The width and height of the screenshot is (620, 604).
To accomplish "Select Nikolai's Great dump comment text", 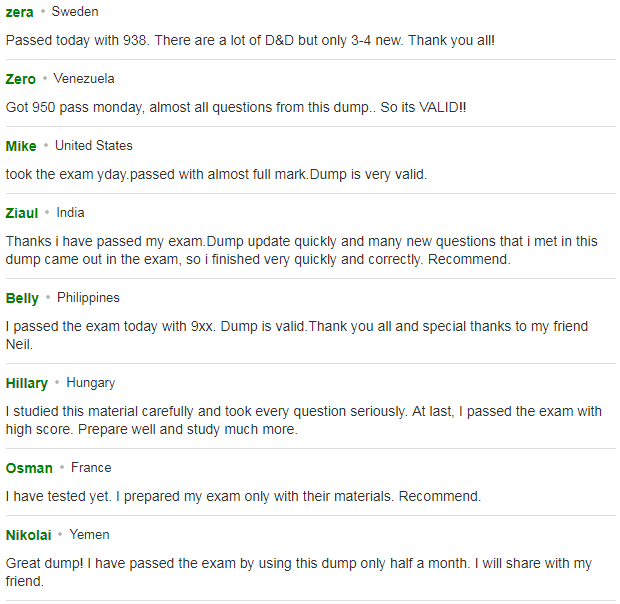I will click(299, 572).
